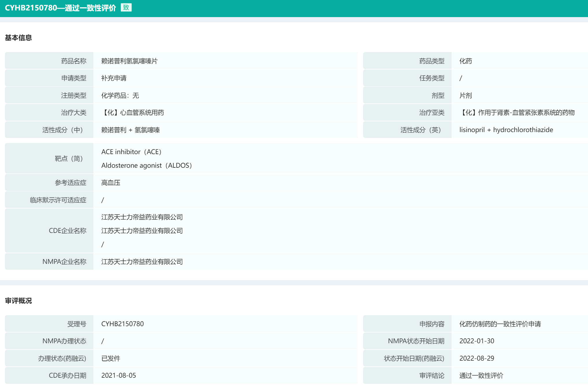Click the CDE承办日期 value 2021-08-05
This screenshot has height=389, width=588.
118,376
